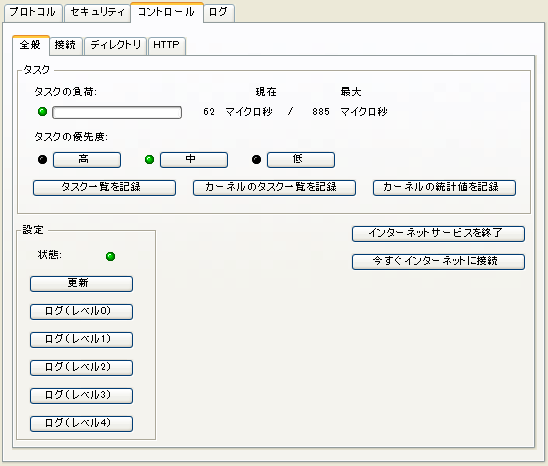Screen dimensions: 548x466
Task: Click the task load progress bar
Action: pos(117,113)
